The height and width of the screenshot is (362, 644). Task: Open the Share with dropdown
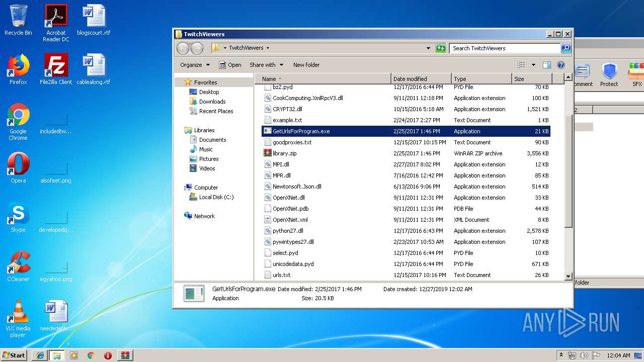(x=266, y=65)
